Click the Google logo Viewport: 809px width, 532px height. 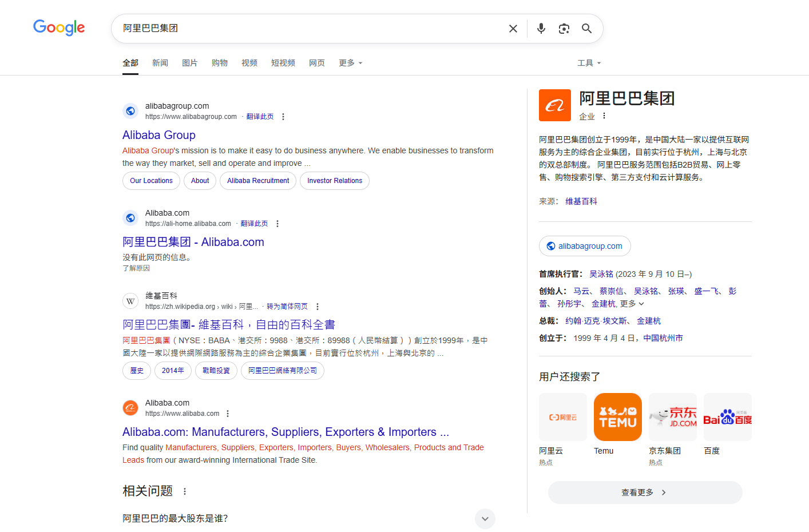coord(59,27)
